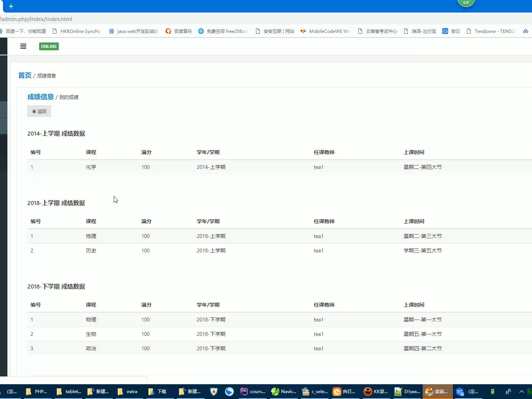Open the 云南省考试中心 bookmark

(378, 31)
